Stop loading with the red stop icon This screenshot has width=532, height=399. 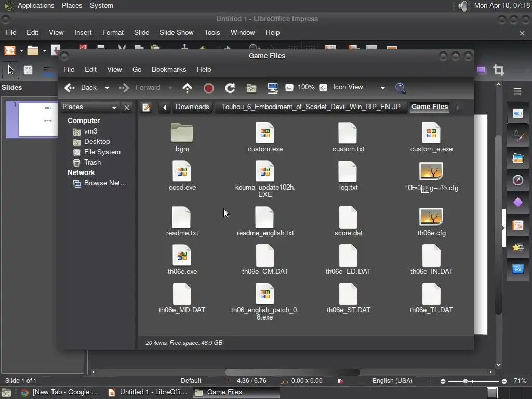coord(209,88)
